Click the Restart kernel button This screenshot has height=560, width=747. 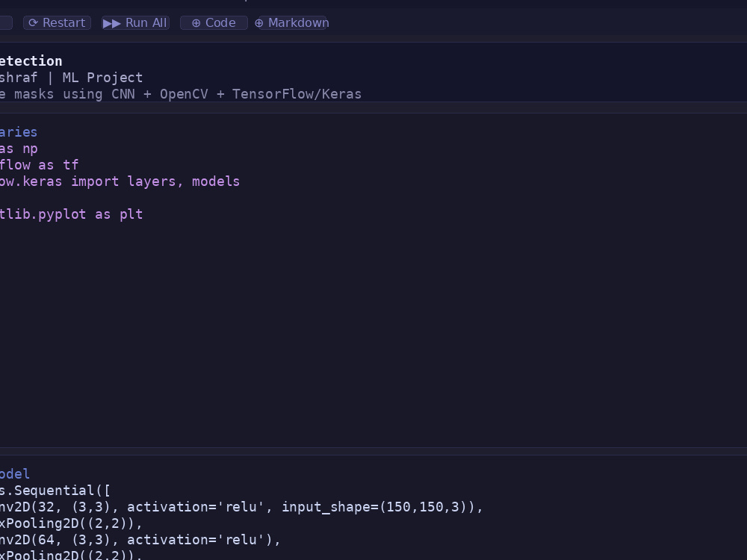(58, 23)
